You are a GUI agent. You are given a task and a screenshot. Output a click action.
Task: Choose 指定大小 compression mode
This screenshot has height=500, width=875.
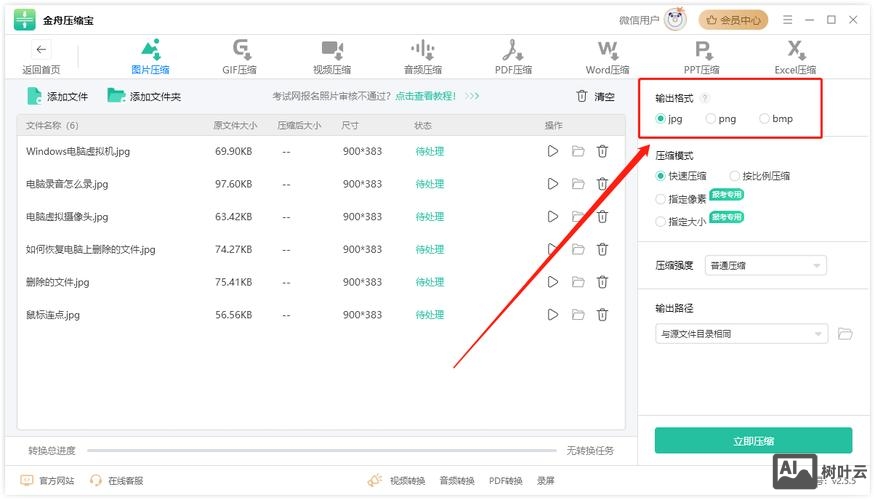[661, 222]
